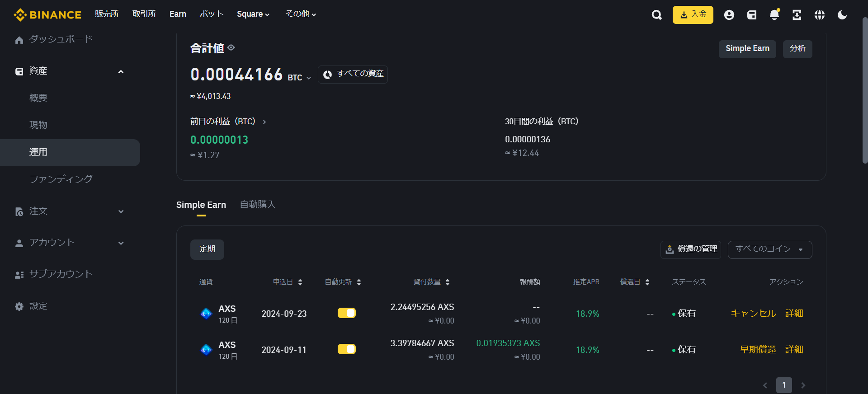The width and height of the screenshot is (868, 394).
Task: Click the home icon beside ダッシュボード
Action: [19, 40]
